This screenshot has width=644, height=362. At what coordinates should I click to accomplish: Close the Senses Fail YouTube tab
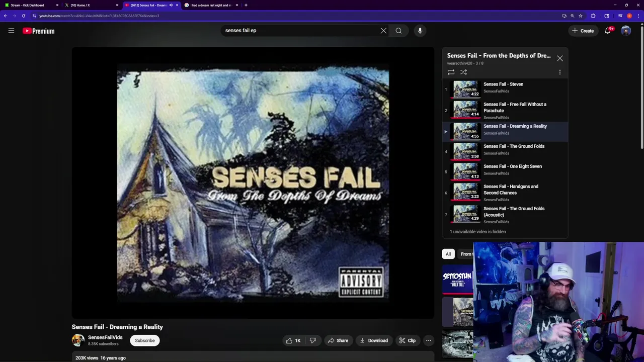(x=177, y=5)
